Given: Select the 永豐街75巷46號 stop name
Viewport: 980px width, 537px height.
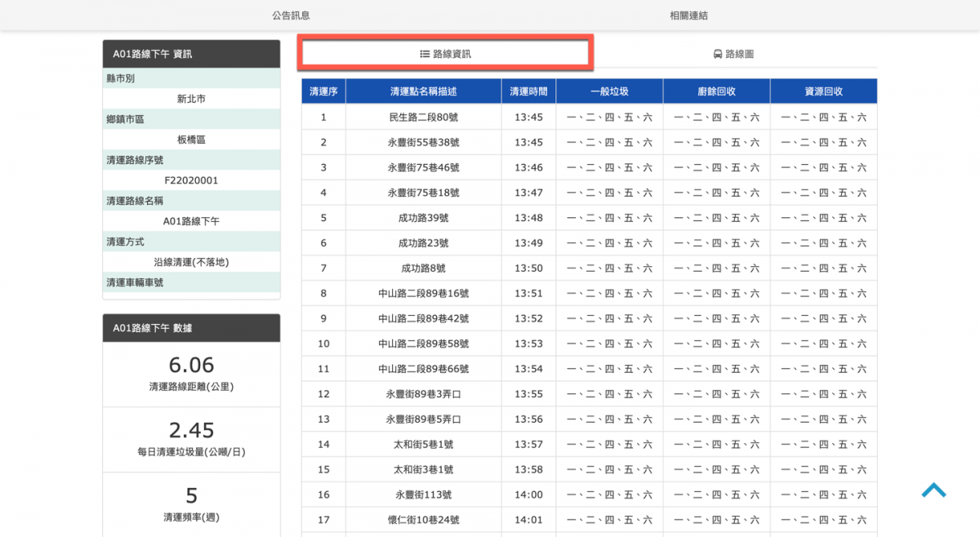Looking at the screenshot, I should click(x=424, y=167).
